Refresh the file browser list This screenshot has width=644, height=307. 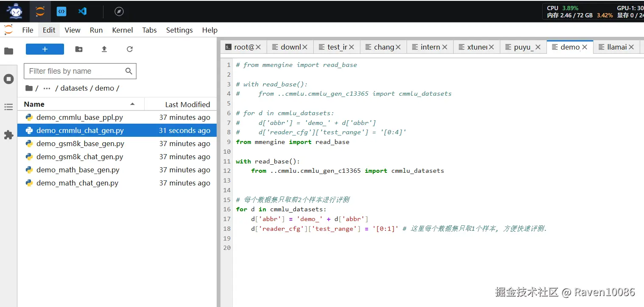[130, 49]
